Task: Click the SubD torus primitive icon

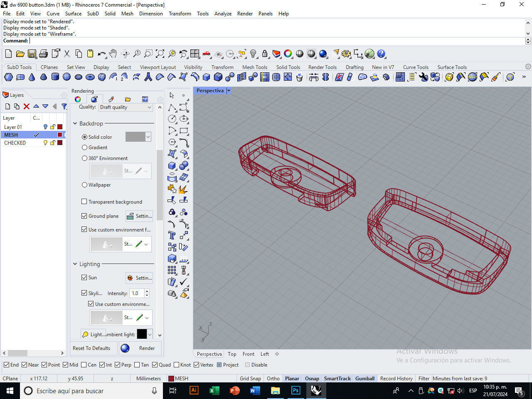Action: [x=90, y=77]
